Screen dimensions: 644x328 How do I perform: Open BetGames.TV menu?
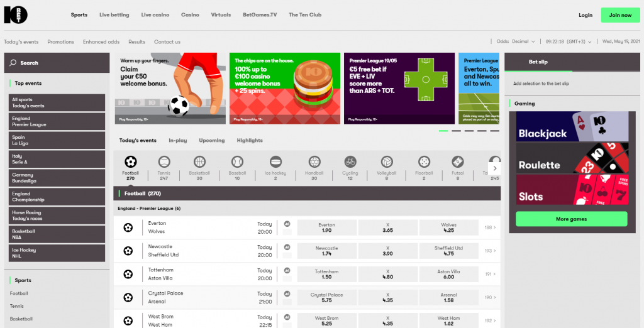point(260,15)
